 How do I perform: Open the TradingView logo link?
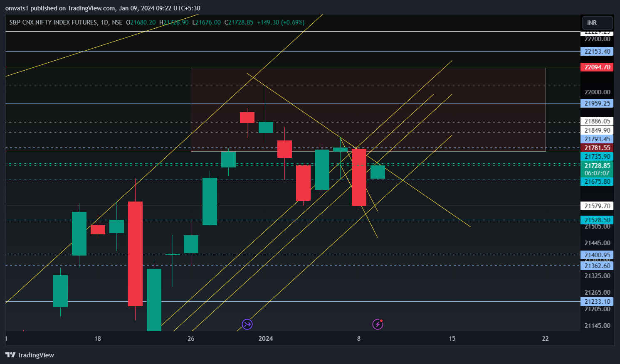pyautogui.click(x=30, y=355)
